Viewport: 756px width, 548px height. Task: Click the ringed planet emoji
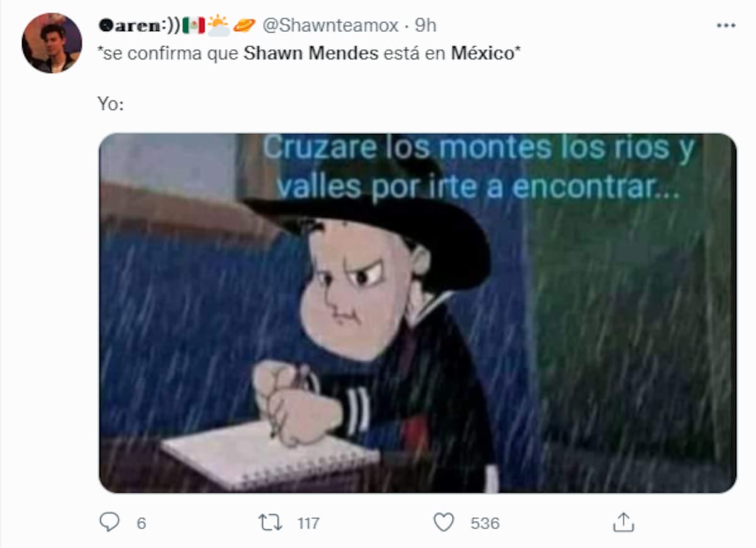[244, 25]
